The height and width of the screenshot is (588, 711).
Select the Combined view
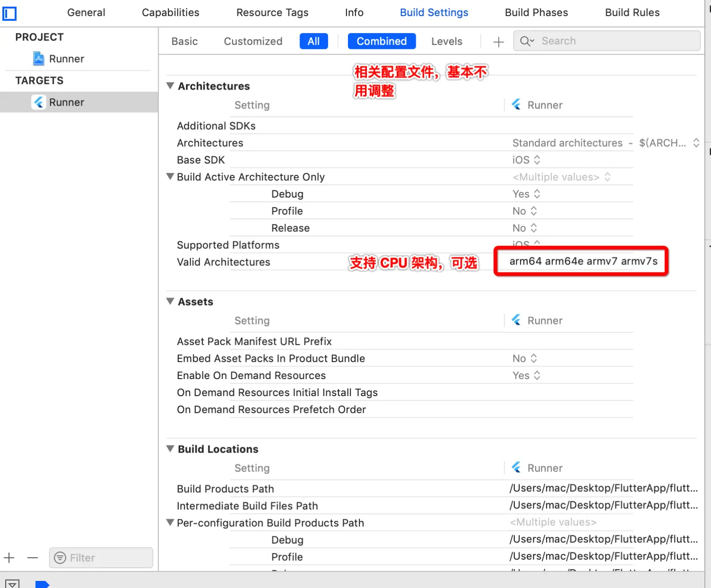coord(382,41)
